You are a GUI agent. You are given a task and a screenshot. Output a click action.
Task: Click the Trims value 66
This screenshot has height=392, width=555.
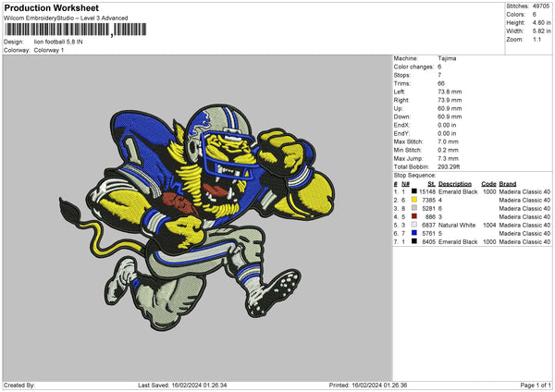click(441, 83)
